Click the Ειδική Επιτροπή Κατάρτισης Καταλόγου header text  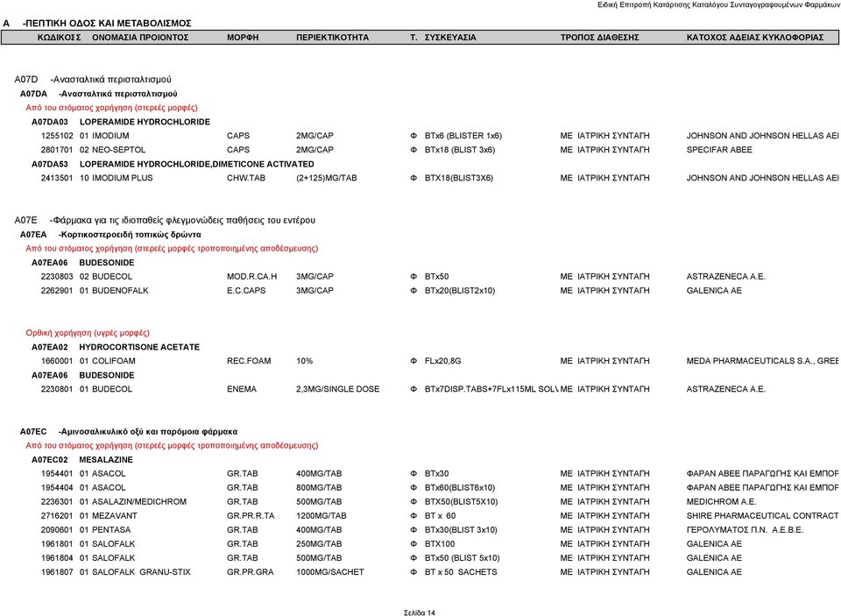718,4
